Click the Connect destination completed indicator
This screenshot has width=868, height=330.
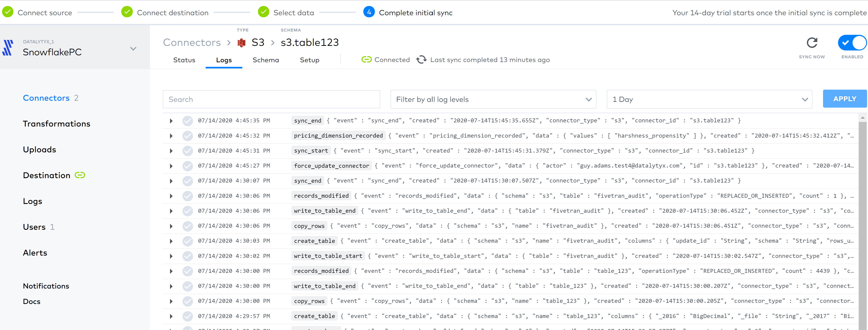[127, 12]
